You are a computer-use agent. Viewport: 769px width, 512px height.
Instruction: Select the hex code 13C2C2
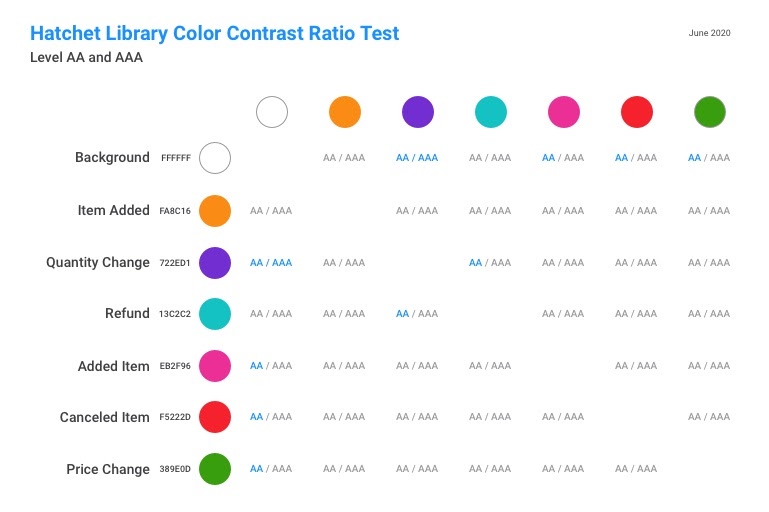175,314
